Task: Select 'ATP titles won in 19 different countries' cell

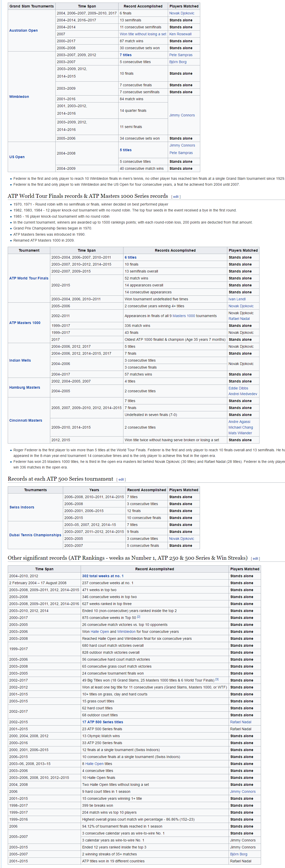Action: [154, 861]
